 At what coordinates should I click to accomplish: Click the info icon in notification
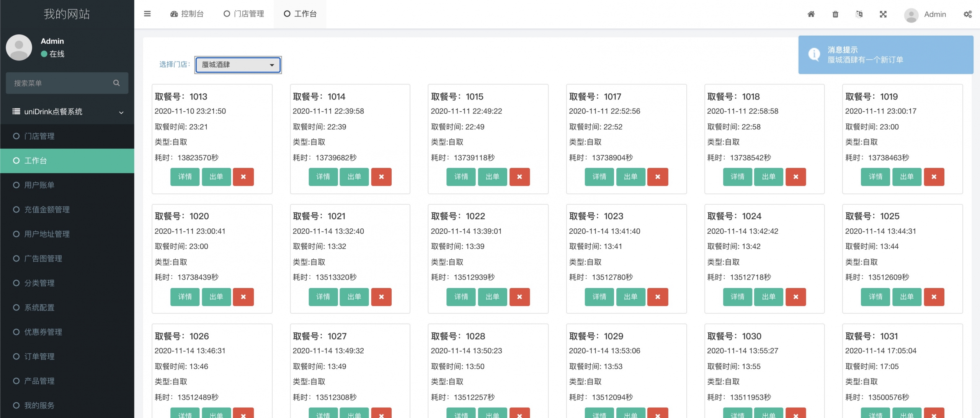point(814,54)
